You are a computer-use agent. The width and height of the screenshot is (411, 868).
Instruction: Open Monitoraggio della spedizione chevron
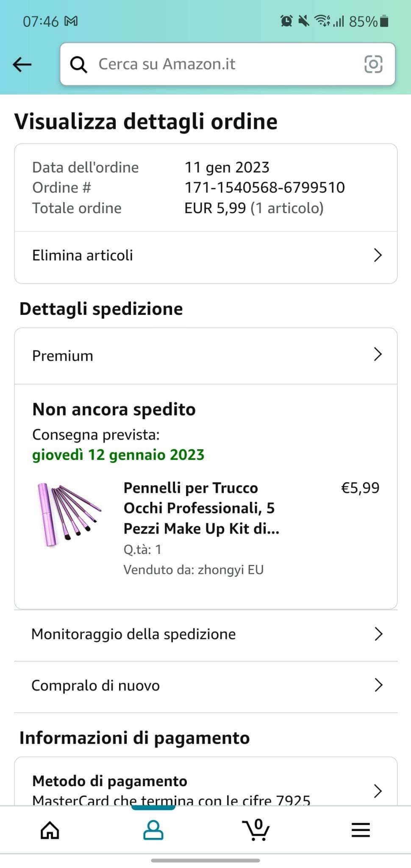[378, 634]
